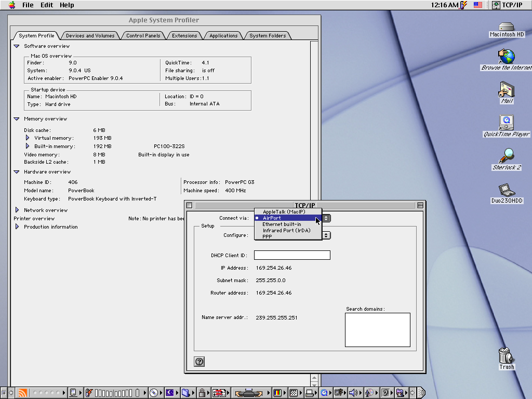Image resolution: width=532 pixels, height=399 pixels.
Task: Open the Edit menu
Action: [x=46, y=5]
